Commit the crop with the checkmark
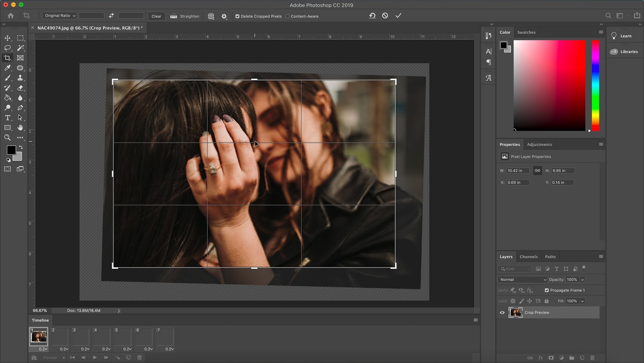 (398, 16)
